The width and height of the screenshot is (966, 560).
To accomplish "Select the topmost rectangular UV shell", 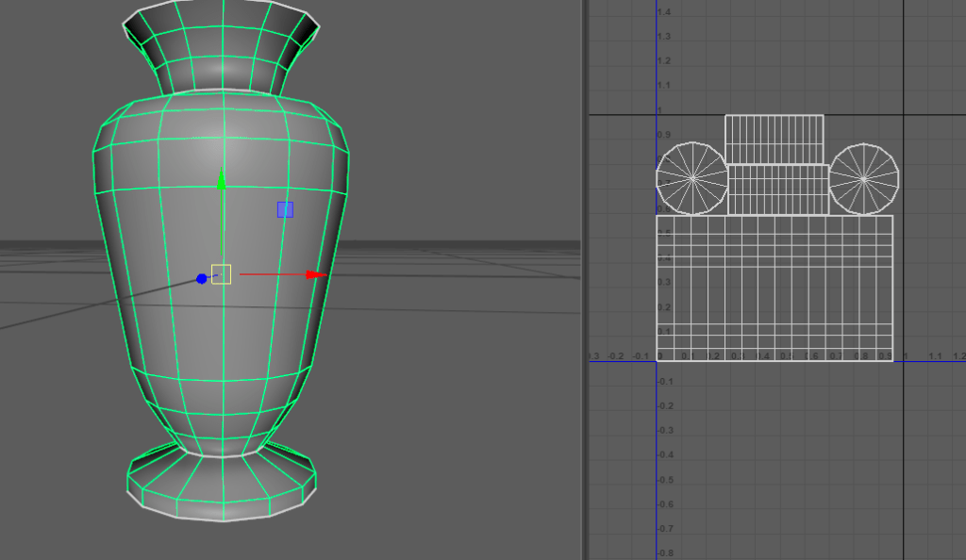I will [774, 140].
